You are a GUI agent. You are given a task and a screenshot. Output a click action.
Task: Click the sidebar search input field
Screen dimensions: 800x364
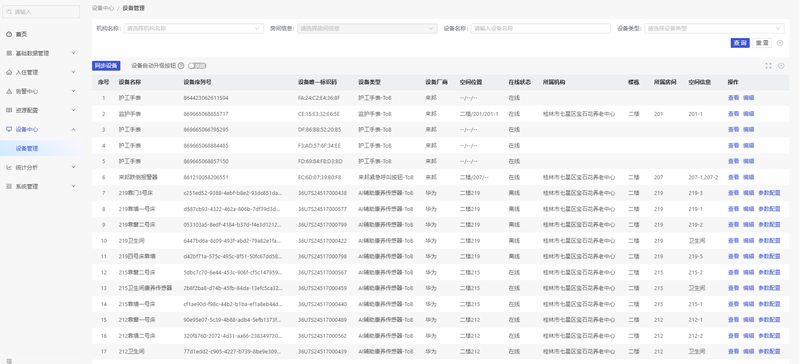pos(41,12)
